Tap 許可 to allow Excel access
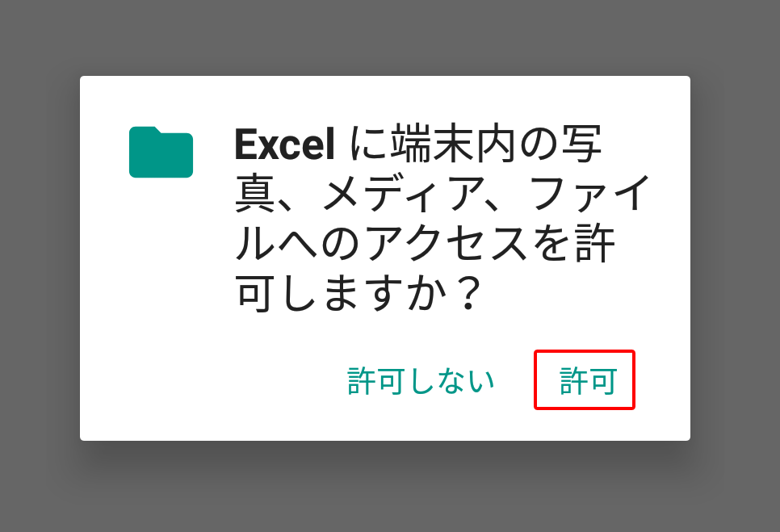The image size is (780, 532). pyautogui.click(x=585, y=380)
